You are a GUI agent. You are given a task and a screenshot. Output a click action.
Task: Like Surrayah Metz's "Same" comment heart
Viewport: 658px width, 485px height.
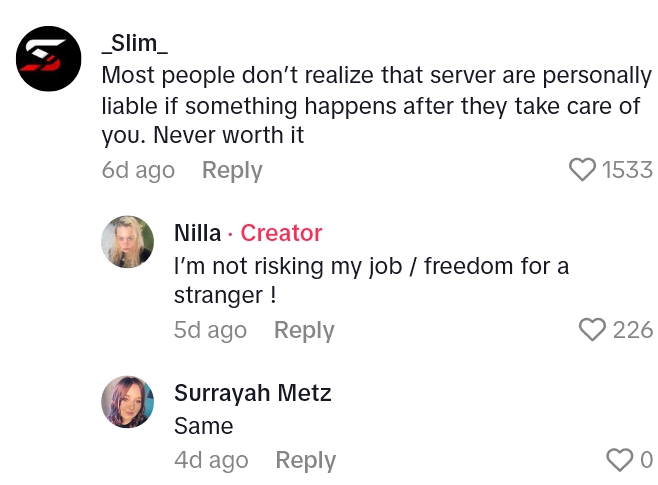point(620,460)
